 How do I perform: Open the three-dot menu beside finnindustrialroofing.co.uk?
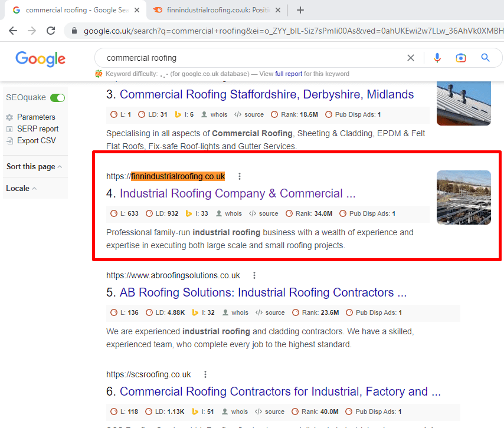[x=240, y=176]
